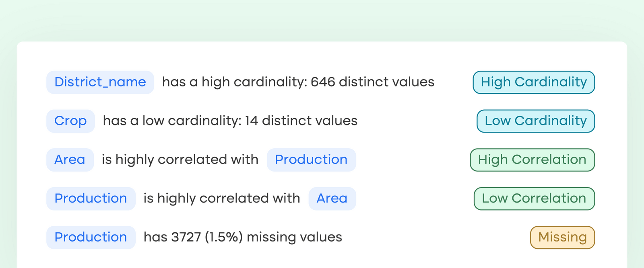Choose the Low Correlation badge
This screenshot has height=268, width=644.
point(534,198)
